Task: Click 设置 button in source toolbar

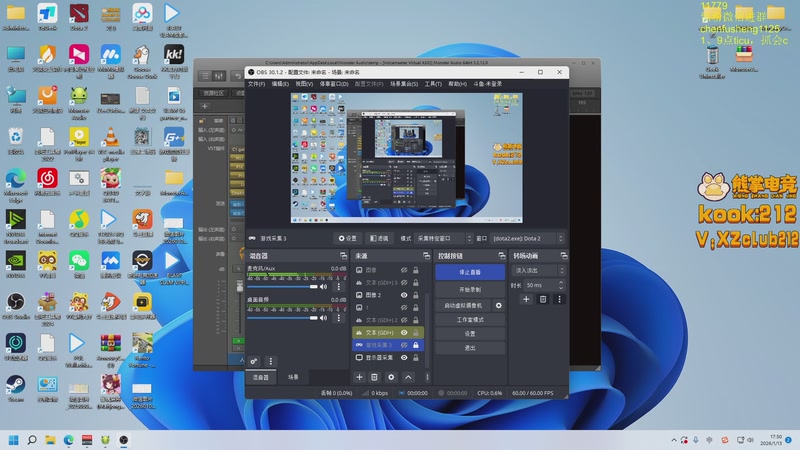Action: click(348, 238)
